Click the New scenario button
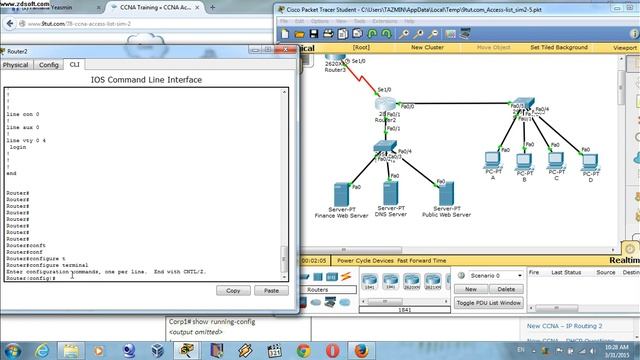The image size is (640, 360). coord(471,289)
